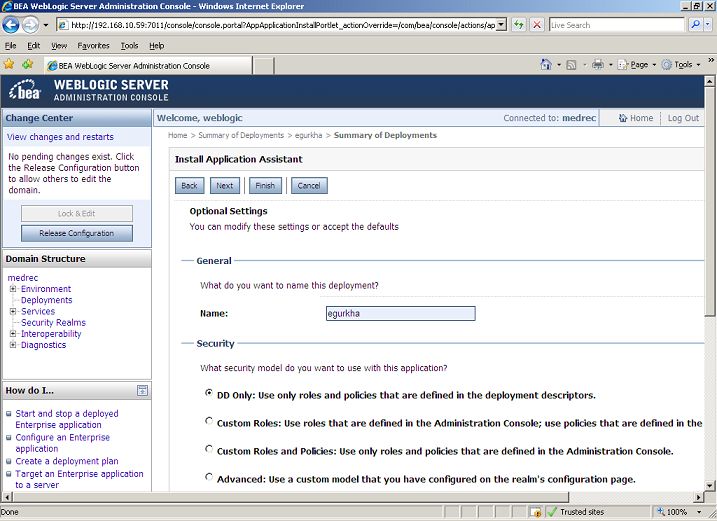The image size is (717, 521).
Task: Expand the Environment tree node
Action: (13, 289)
